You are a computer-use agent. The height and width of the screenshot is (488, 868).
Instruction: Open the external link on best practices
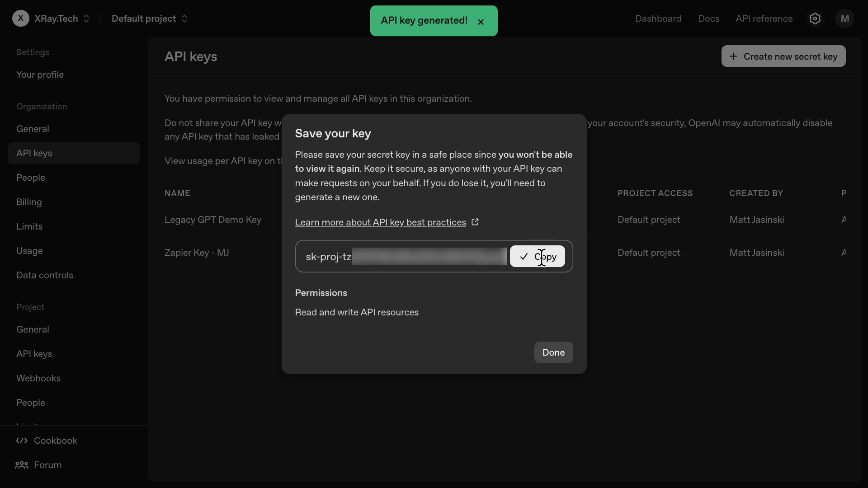[475, 221]
